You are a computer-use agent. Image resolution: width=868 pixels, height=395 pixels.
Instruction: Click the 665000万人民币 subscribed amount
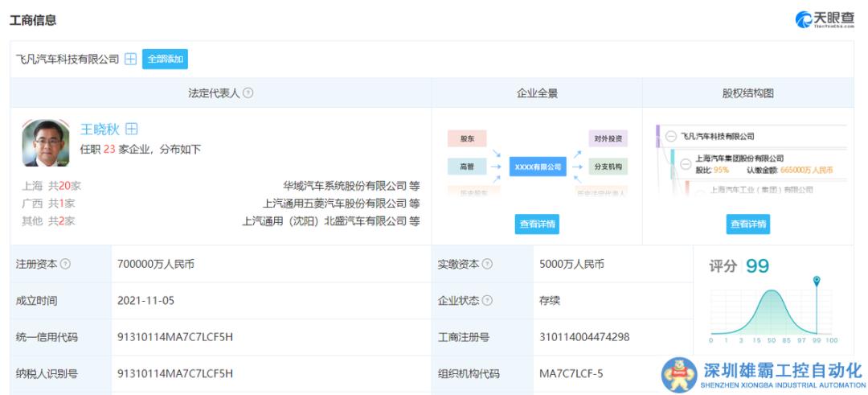[807, 170]
